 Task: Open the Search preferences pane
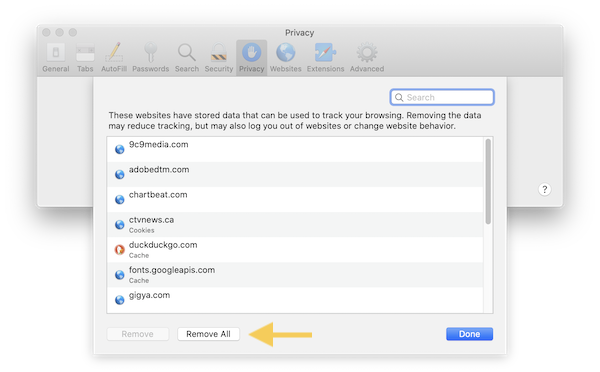point(187,58)
